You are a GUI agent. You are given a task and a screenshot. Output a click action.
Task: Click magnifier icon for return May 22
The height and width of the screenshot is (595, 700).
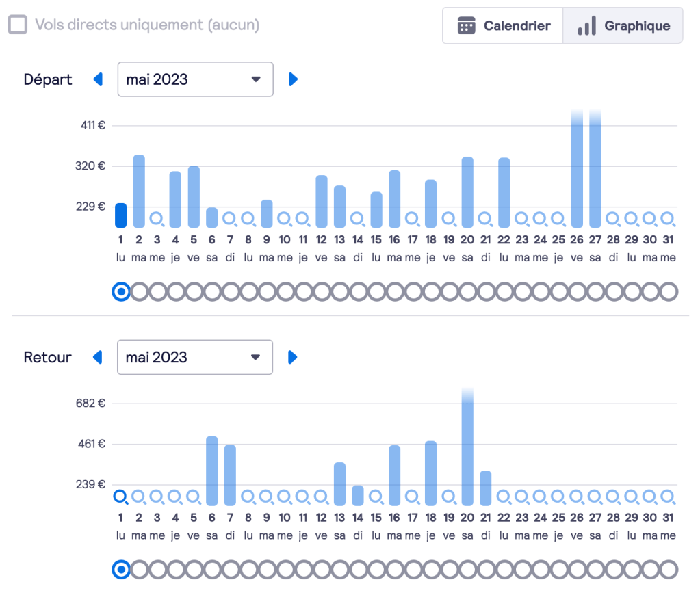click(504, 497)
